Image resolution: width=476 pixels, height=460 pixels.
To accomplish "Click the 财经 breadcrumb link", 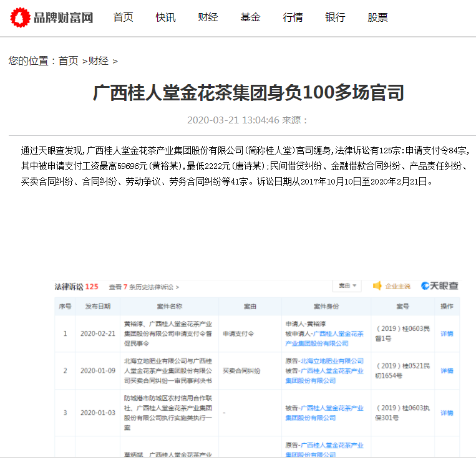I will 99,61.
